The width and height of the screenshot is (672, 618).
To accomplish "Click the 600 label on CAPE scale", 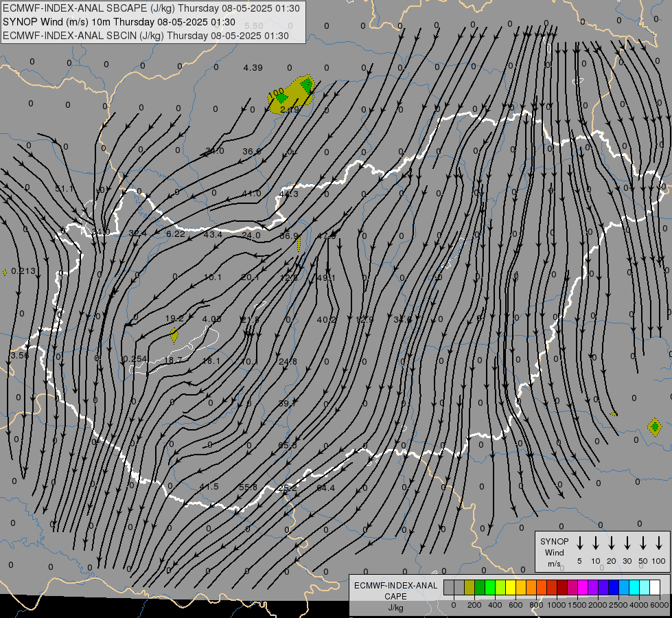I will coord(515,605).
